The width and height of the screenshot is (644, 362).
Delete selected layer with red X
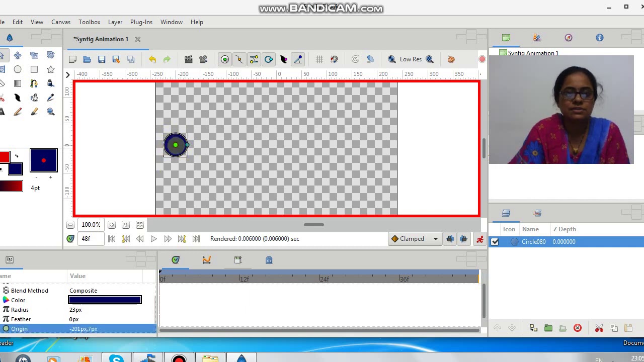(578, 328)
